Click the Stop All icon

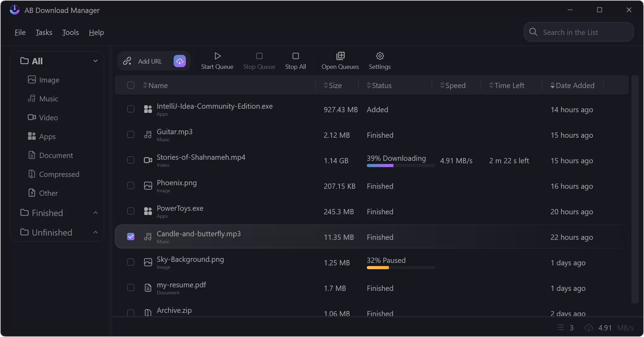(295, 56)
